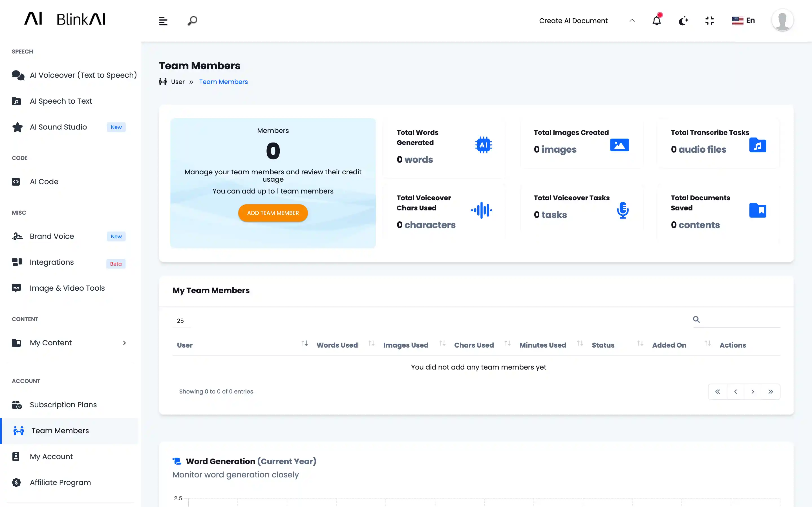
Task: Click the notification bell icon
Action: pyautogui.click(x=656, y=21)
